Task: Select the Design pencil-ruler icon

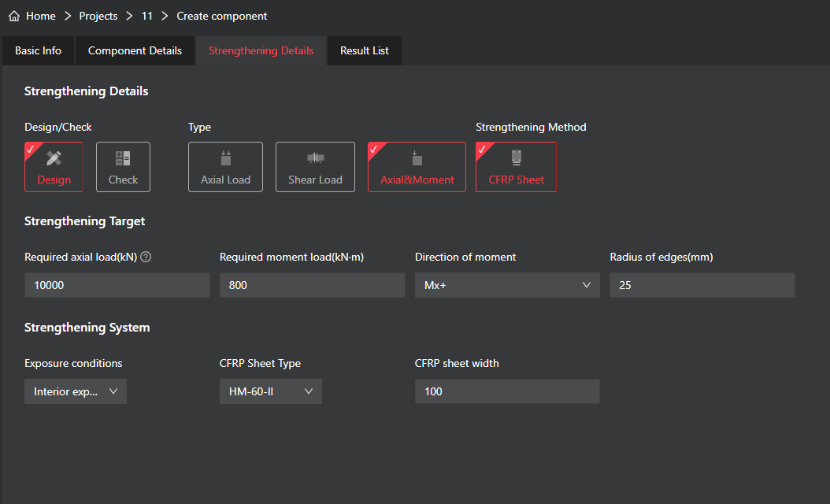Action: tap(54, 158)
